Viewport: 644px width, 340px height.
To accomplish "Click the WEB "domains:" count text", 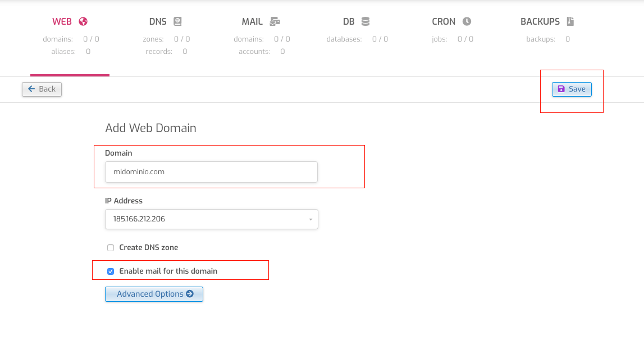I will (x=71, y=39).
